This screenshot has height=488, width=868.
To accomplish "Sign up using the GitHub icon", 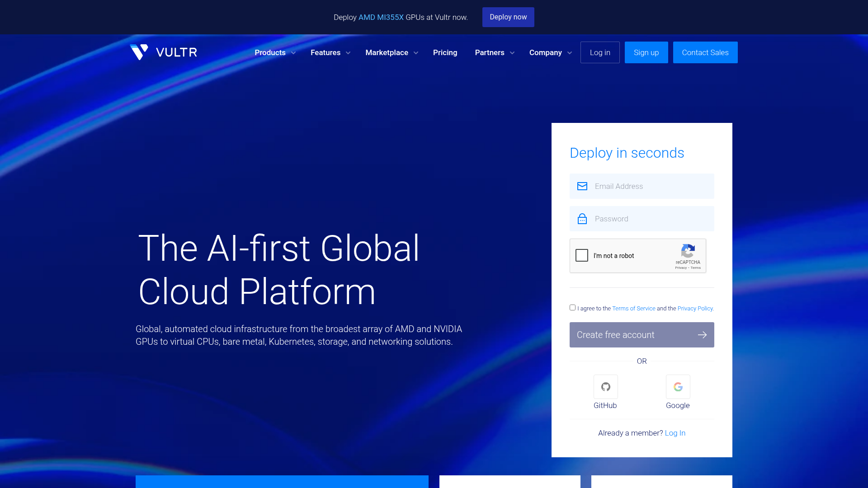I will pyautogui.click(x=605, y=387).
